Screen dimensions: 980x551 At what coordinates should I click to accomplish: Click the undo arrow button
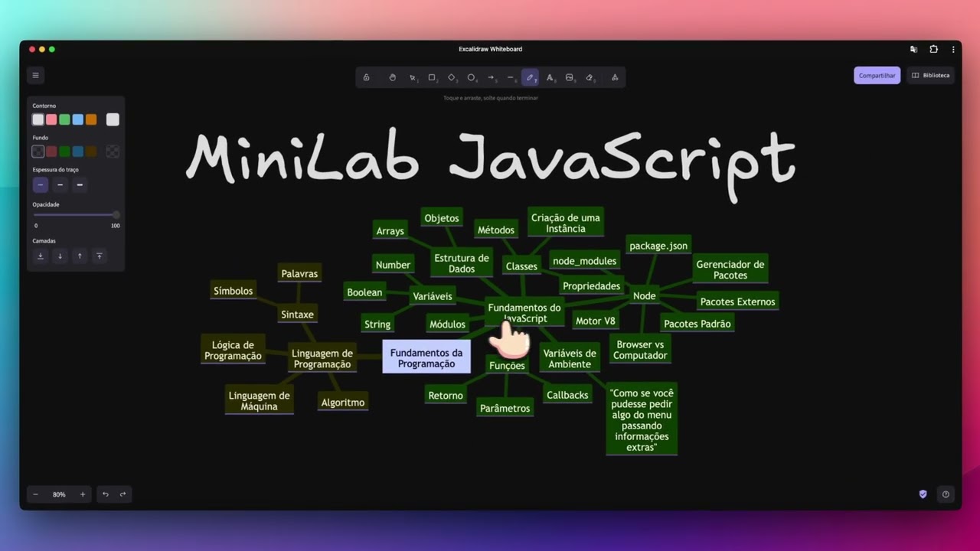point(106,494)
